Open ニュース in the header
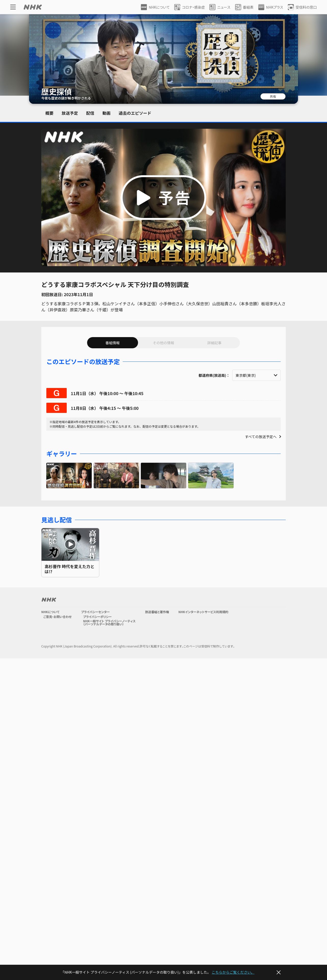 click(220, 7)
